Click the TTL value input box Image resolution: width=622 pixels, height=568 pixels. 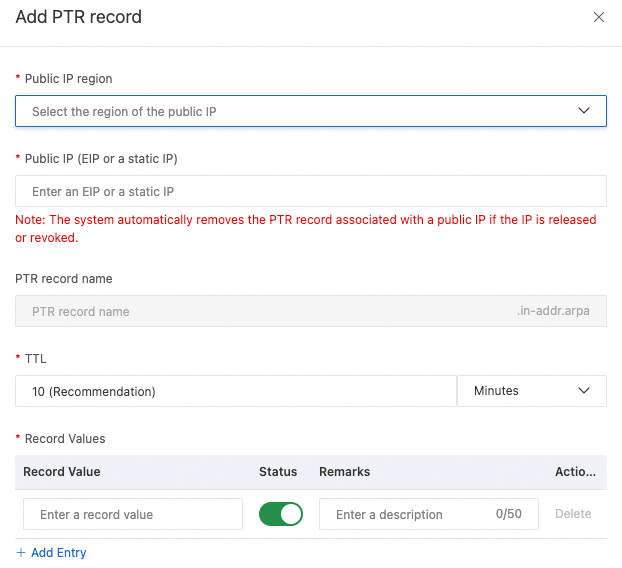[x=236, y=391]
